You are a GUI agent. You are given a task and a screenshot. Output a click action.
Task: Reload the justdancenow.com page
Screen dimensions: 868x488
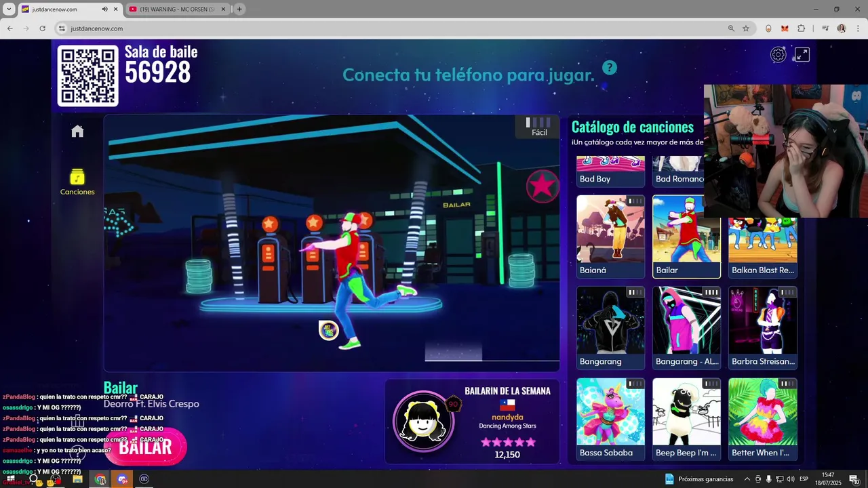[42, 28]
